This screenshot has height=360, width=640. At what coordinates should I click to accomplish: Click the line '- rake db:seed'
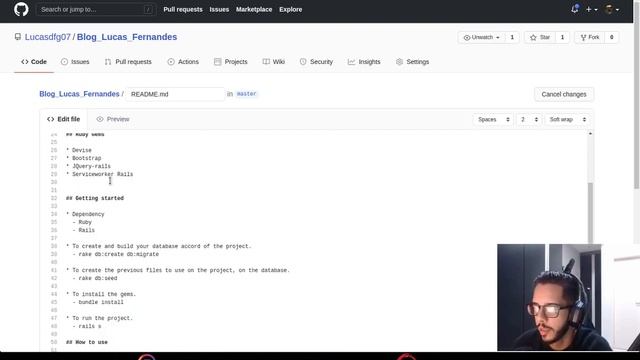95,278
